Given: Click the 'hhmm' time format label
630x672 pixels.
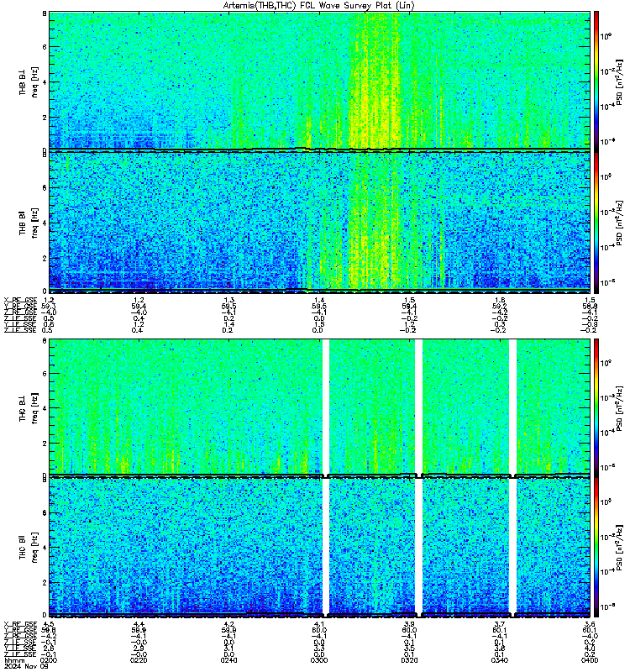Looking at the screenshot, I should 15,660.
